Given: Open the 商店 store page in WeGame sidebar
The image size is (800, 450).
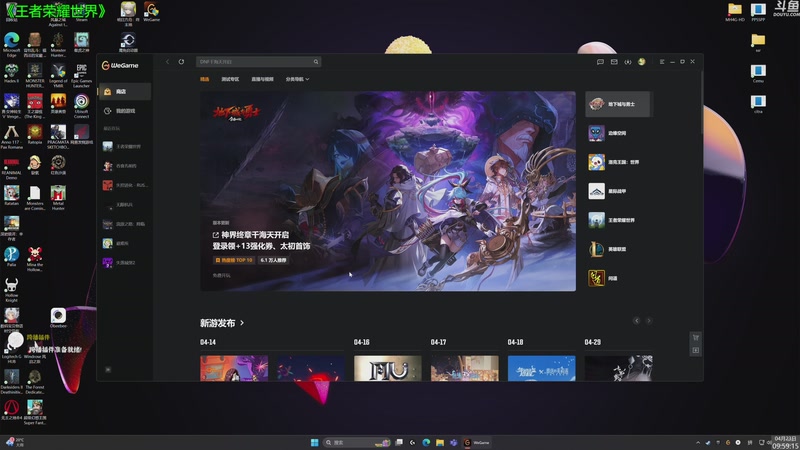Looking at the screenshot, I should (124, 91).
